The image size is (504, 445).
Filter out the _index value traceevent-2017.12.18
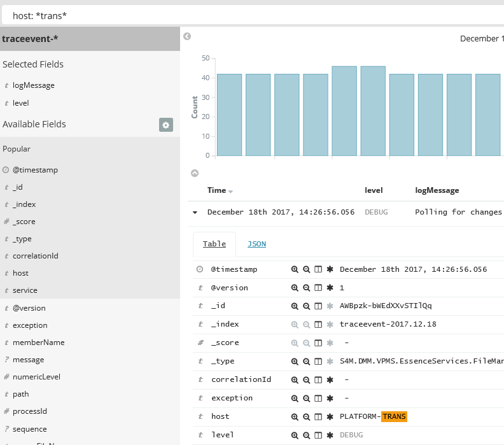tap(306, 325)
